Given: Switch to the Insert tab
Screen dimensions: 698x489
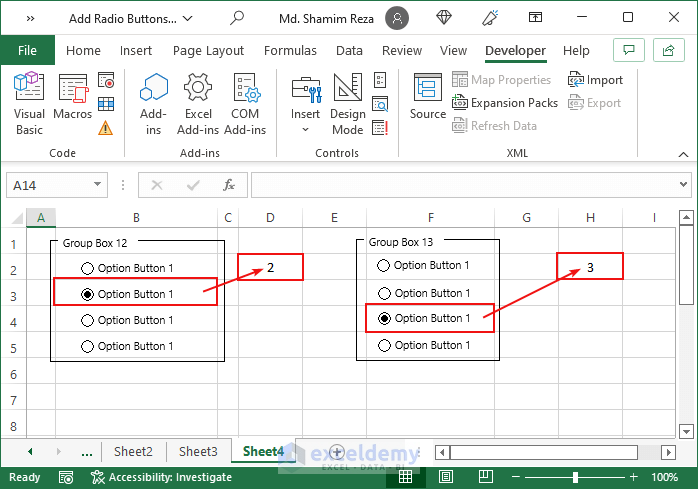Looking at the screenshot, I should click(x=136, y=50).
